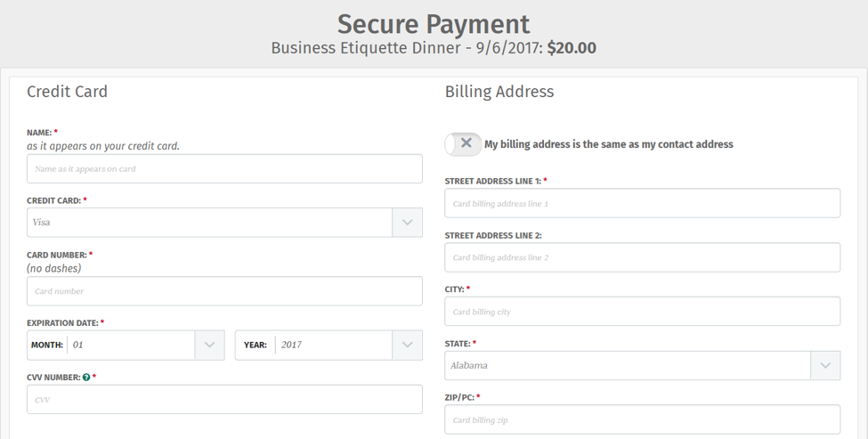
Task: Select the Street Address Line 2 field
Action: (x=642, y=257)
